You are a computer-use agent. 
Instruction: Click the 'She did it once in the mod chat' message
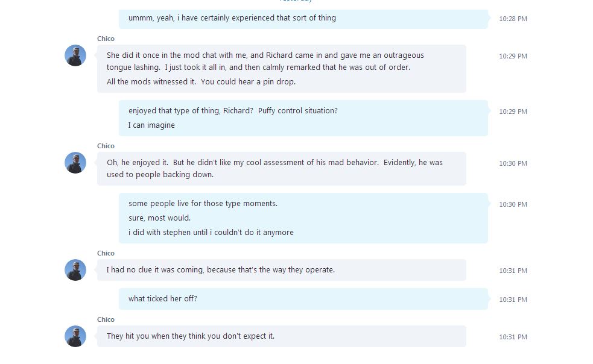coord(281,69)
